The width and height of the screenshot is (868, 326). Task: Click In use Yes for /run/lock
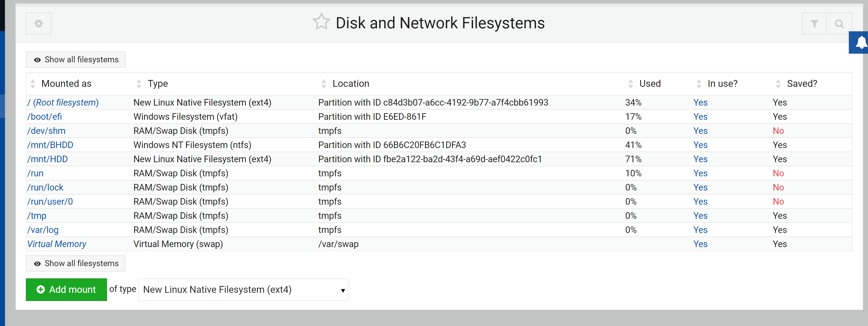tap(700, 187)
